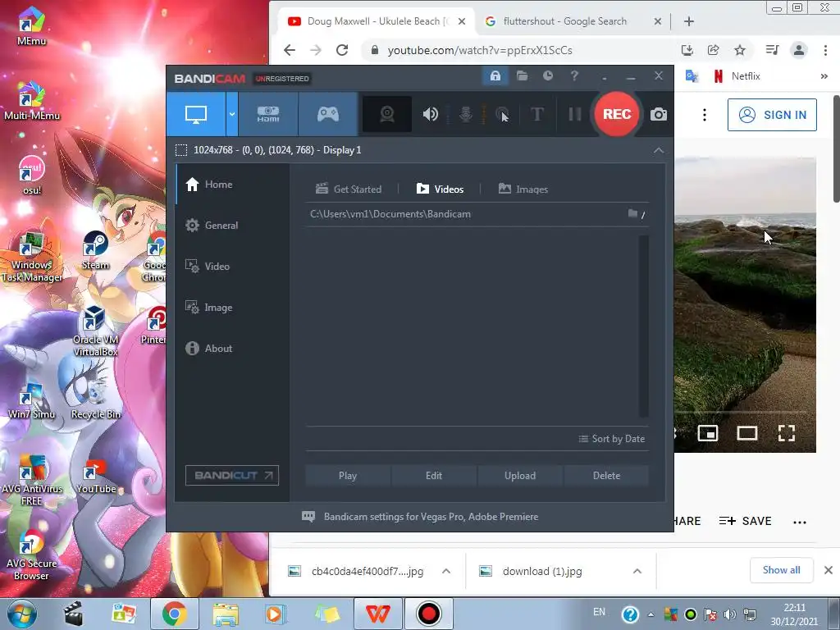Image resolution: width=840 pixels, height=630 pixels.
Task: Open YouTube settings three-dot menu
Action: click(705, 115)
